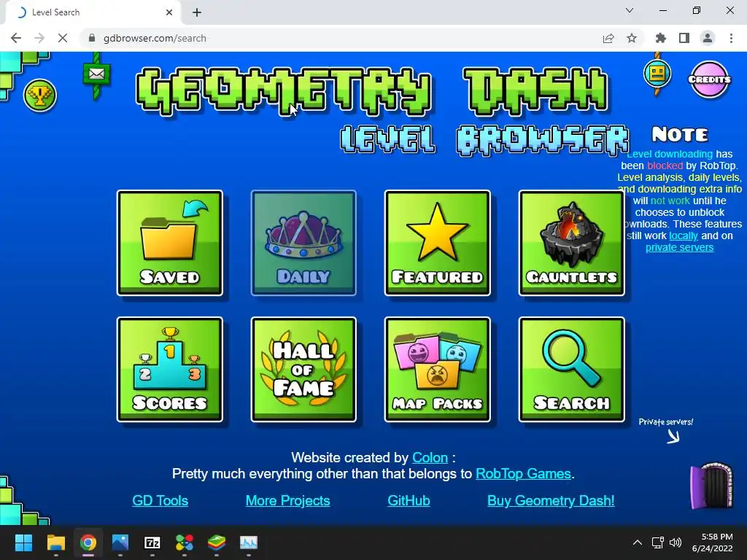Open the Hall of Fame tile
The image size is (747, 560).
(x=303, y=370)
